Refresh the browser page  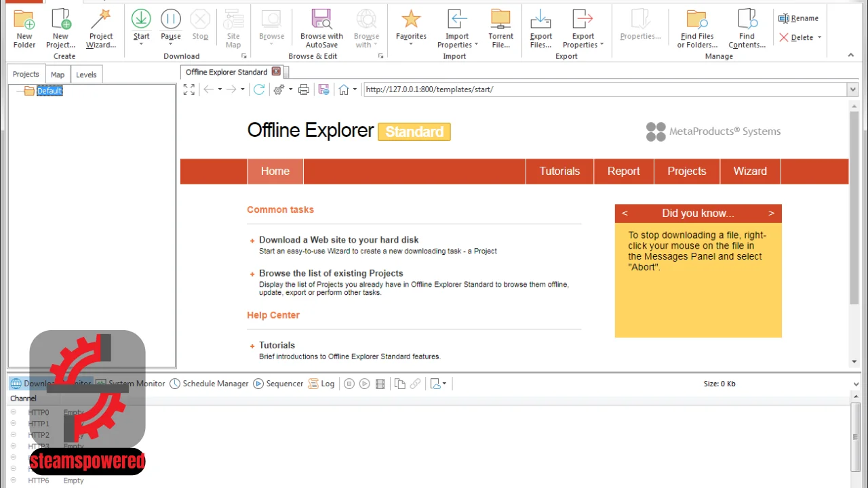pos(259,89)
